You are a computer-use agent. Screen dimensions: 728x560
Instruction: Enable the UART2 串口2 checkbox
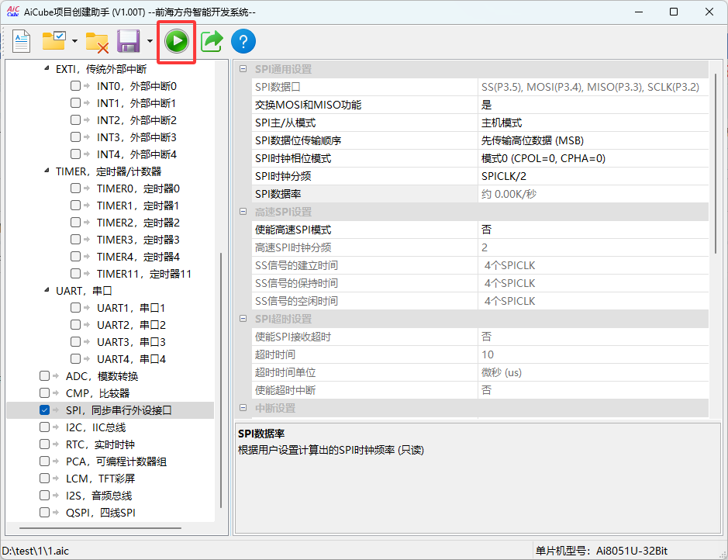point(75,324)
